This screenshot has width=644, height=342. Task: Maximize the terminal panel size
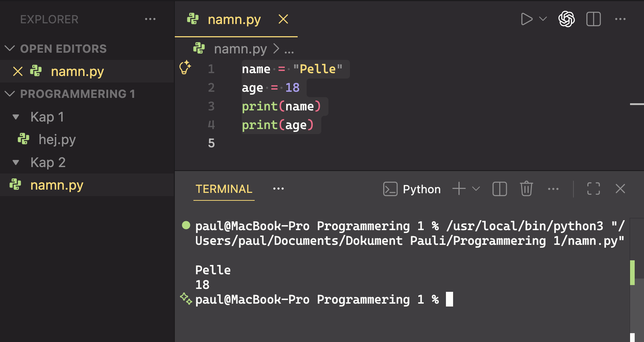pos(593,189)
